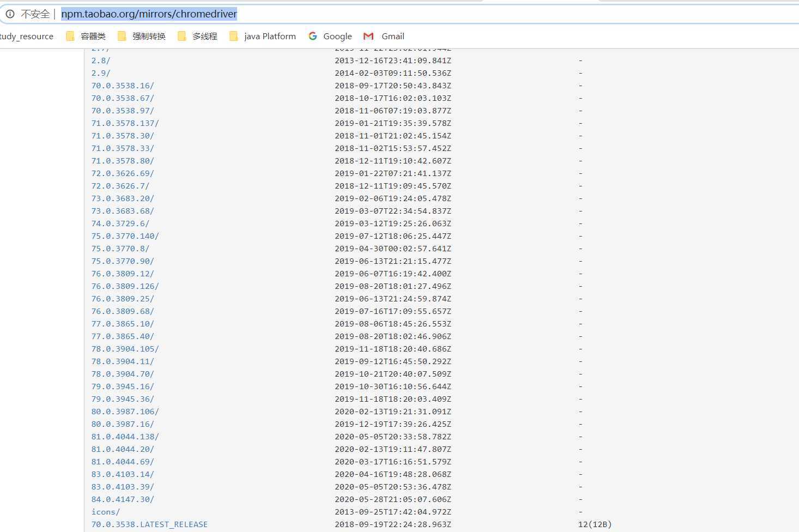Open the study_resource bookmark
Screen dimensions: 799x532
pyautogui.click(x=27, y=36)
